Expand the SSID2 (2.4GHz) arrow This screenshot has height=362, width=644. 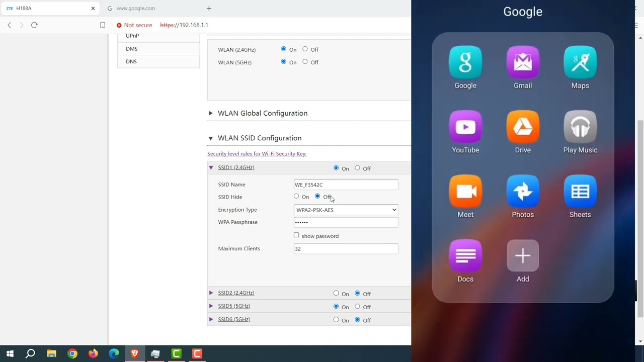(211, 293)
